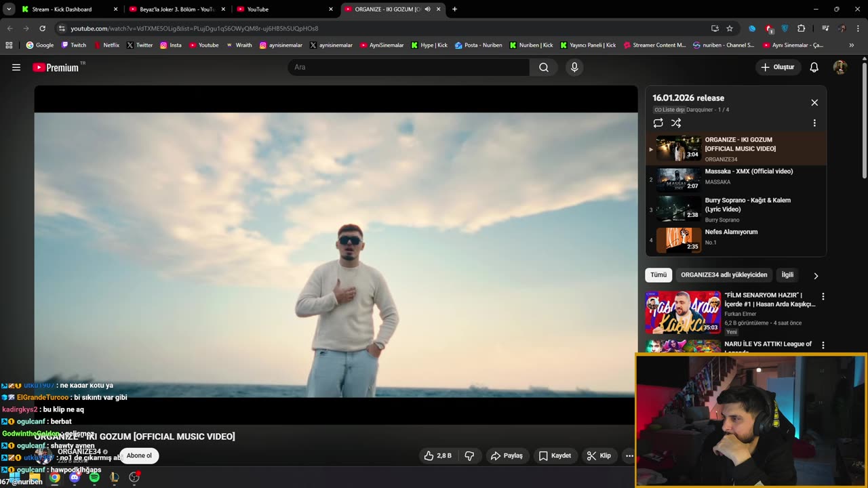Open the Google bookmark

point(40,45)
